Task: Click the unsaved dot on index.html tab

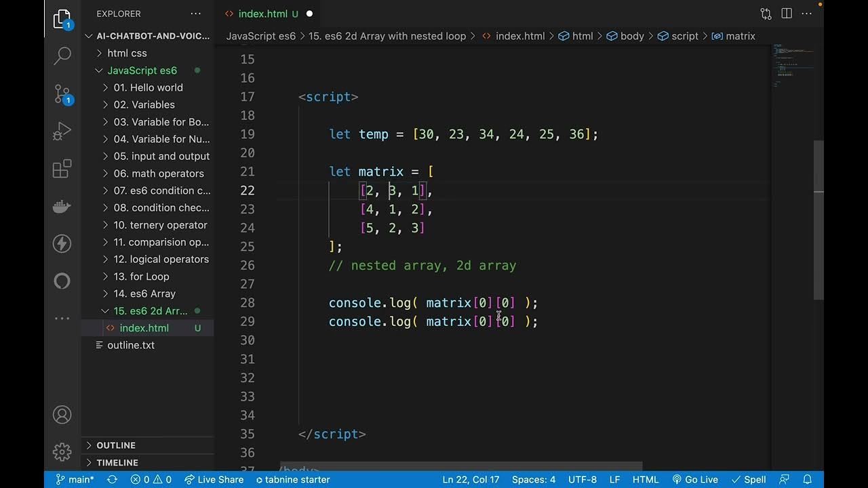Action: pos(309,14)
